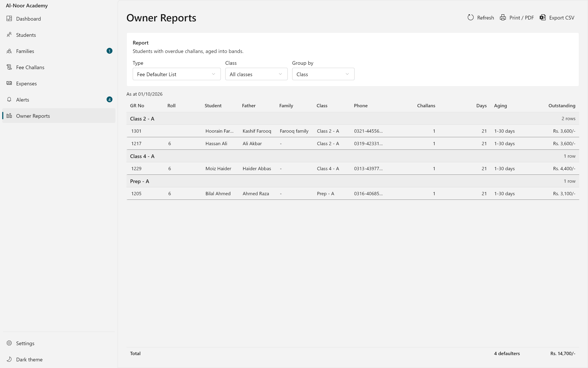The width and height of the screenshot is (588, 368).
Task: Open the Group by dropdown
Action: (x=323, y=74)
